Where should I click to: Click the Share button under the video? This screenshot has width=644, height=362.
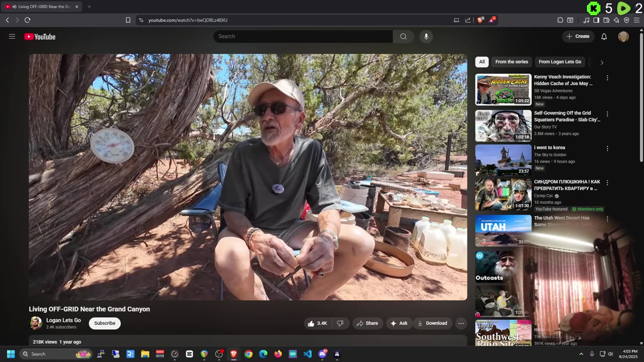tap(367, 323)
